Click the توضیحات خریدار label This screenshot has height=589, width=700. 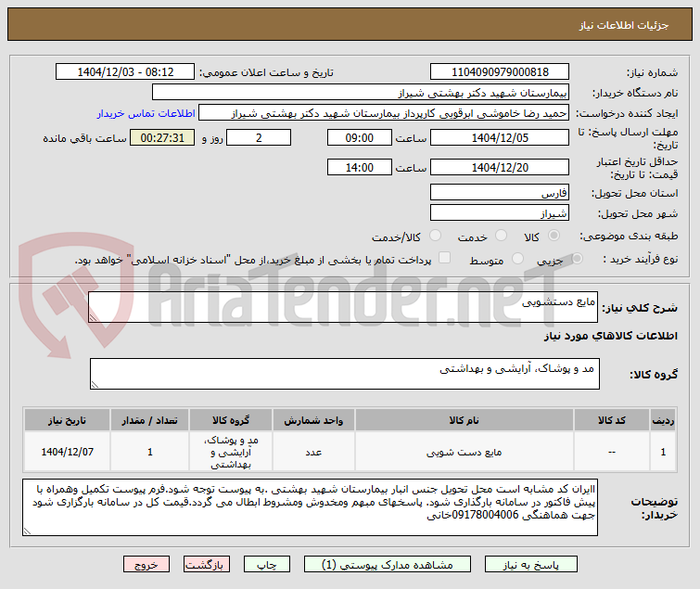coord(654,508)
